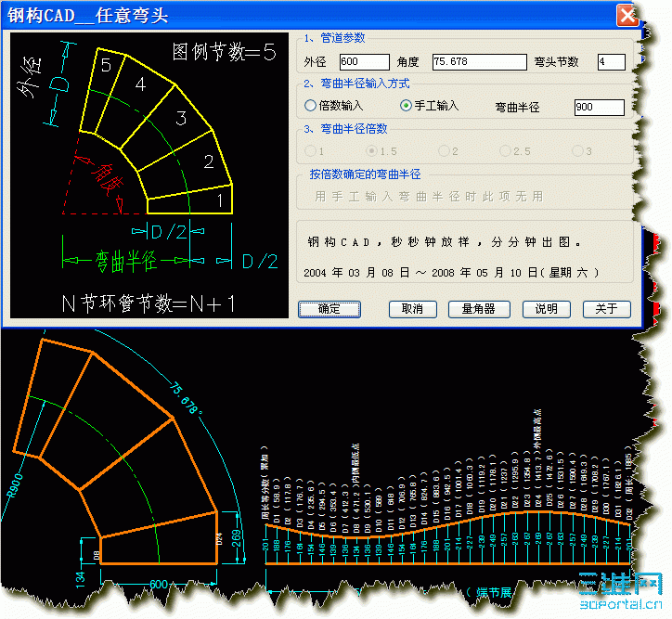Click segment number 5 in legend elbow

pos(106,65)
